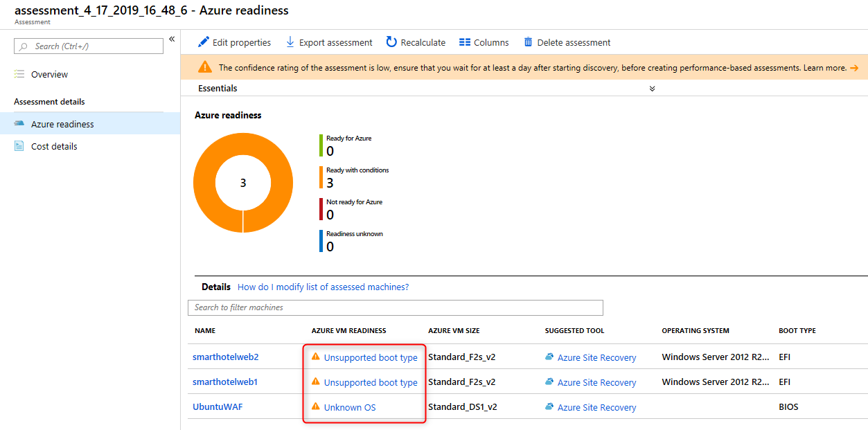Sort by the SUGGESTED TOOL column header

[575, 331]
